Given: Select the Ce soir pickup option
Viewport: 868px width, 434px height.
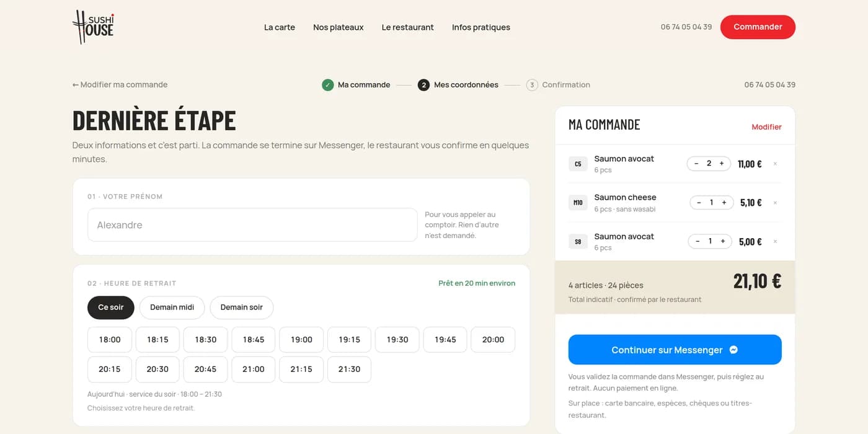Looking at the screenshot, I should 111,308.
